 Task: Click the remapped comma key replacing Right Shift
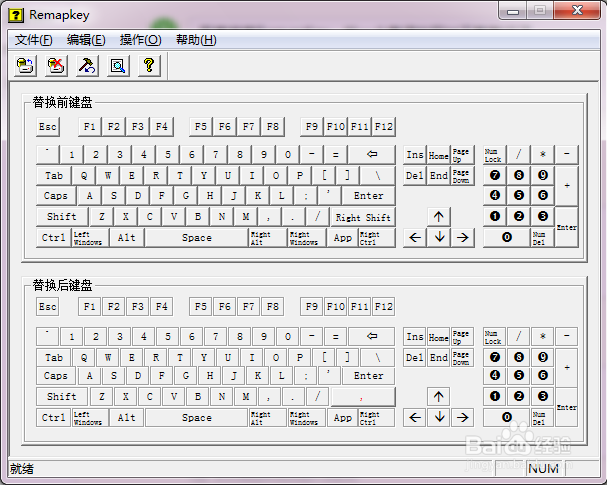(x=363, y=397)
